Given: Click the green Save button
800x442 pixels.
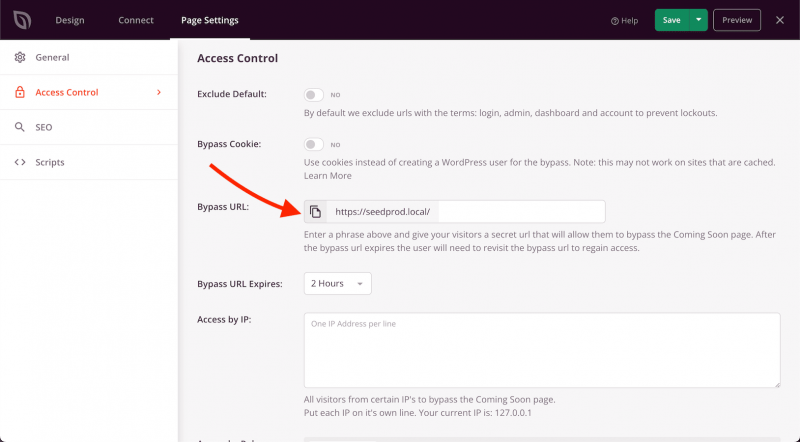Looking at the screenshot, I should point(672,20).
